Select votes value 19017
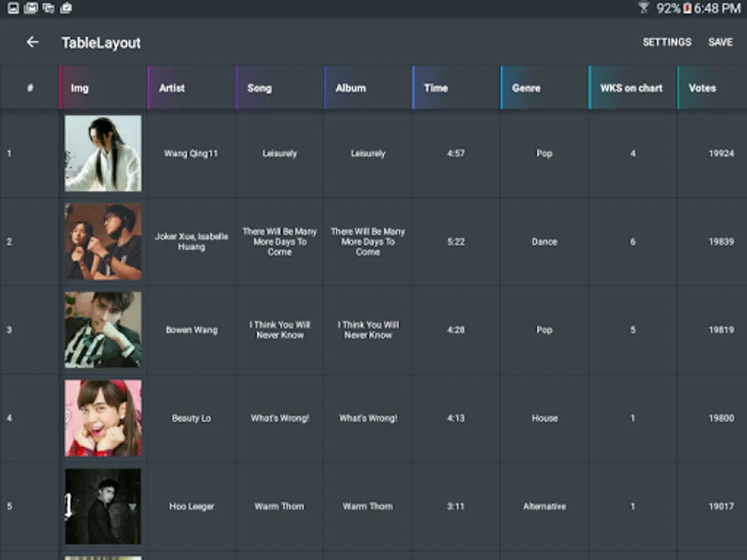747x560 pixels. [721, 506]
